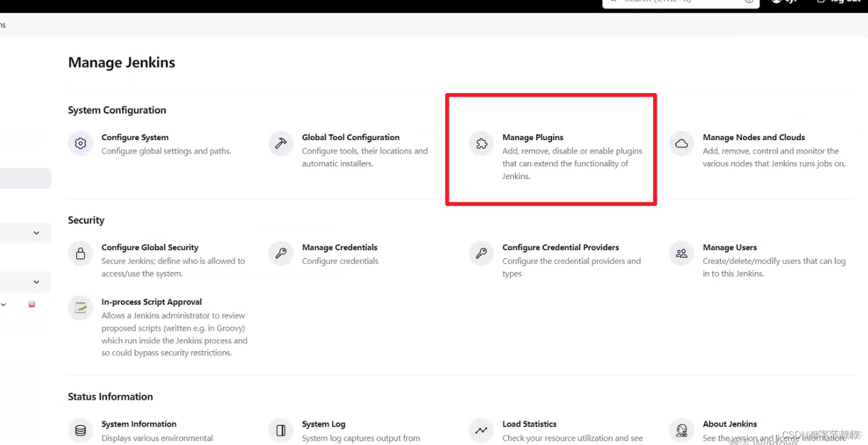Click the Manage Nodes and Clouds cloud icon
The width and height of the screenshot is (868, 445).
point(682,144)
